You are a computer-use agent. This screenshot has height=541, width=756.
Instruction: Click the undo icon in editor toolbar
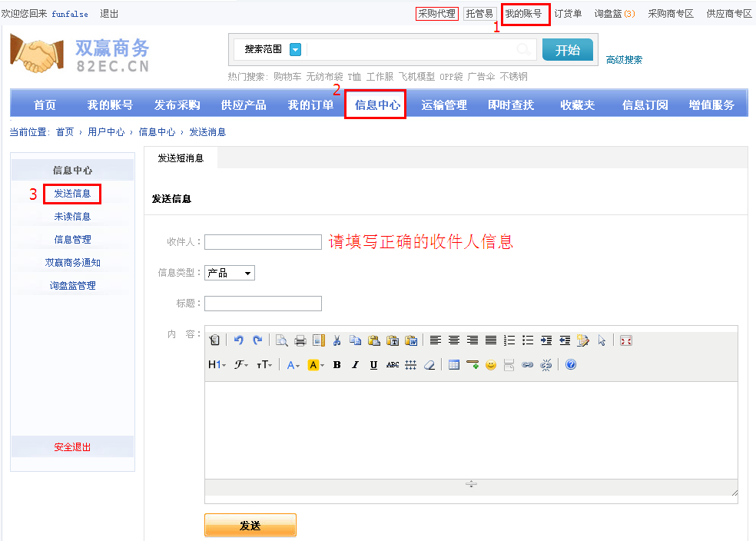(x=239, y=340)
